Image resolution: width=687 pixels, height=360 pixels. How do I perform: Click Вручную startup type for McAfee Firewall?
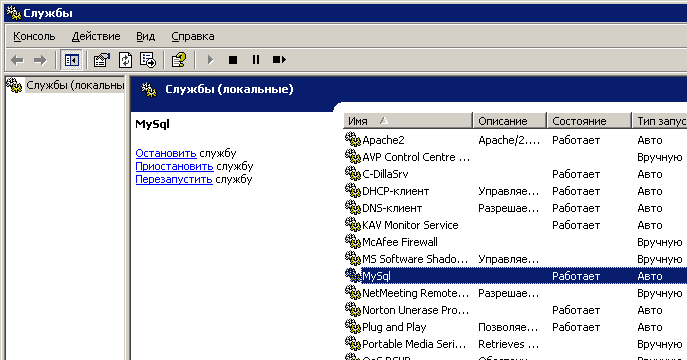(x=659, y=242)
